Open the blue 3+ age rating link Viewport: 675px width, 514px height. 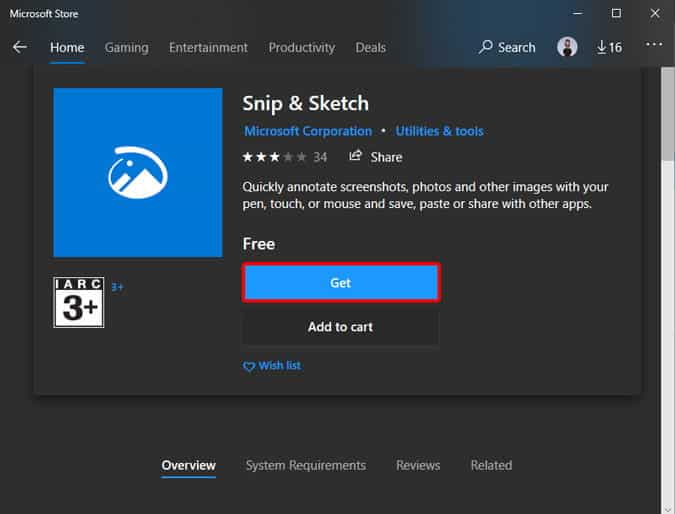(117, 287)
